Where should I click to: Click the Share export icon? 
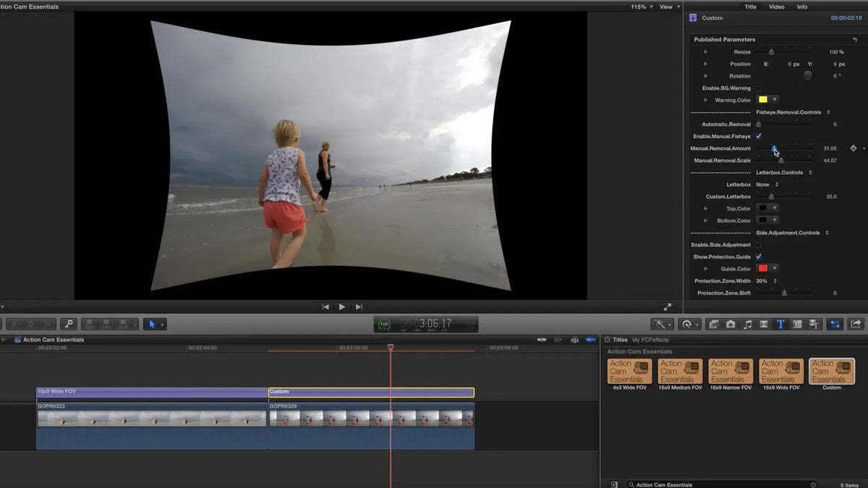(856, 325)
